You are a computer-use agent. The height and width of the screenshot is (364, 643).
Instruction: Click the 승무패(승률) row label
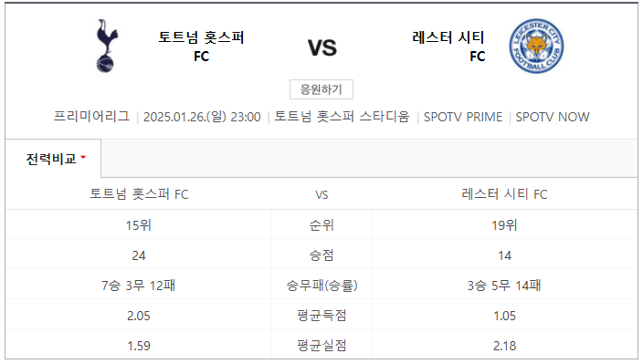[321, 285]
